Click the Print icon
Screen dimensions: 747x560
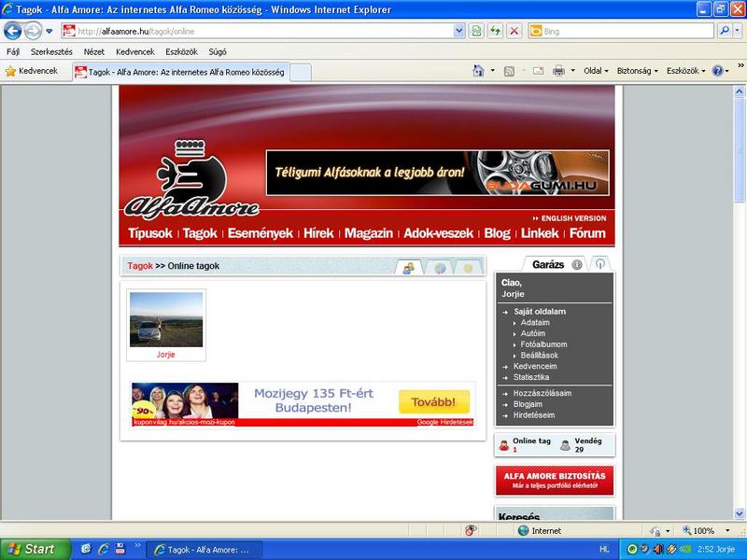(x=558, y=71)
